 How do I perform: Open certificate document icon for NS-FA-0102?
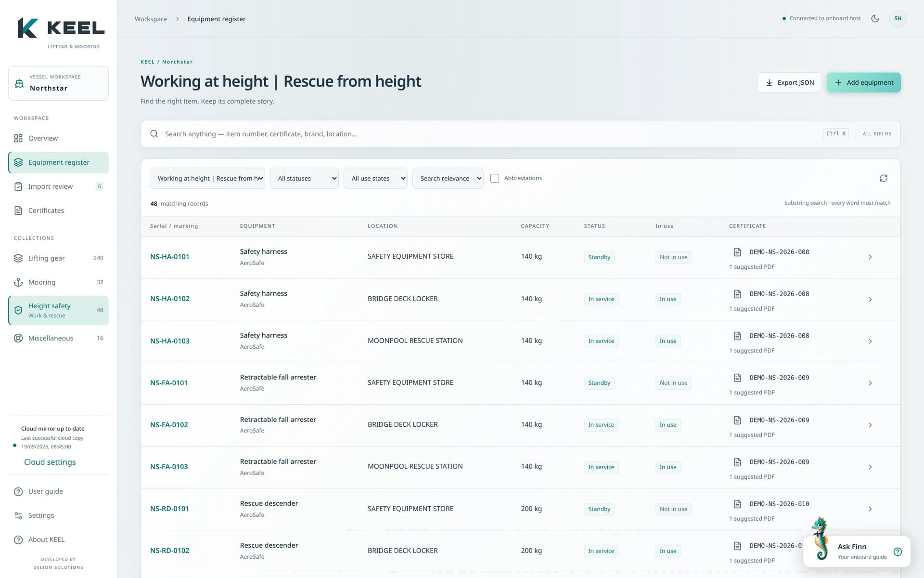pyautogui.click(x=737, y=420)
